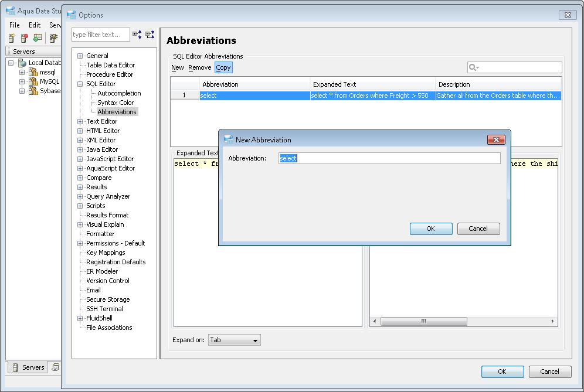Expand the HTML Editor options node
The height and width of the screenshot is (392, 584).
pos(80,131)
